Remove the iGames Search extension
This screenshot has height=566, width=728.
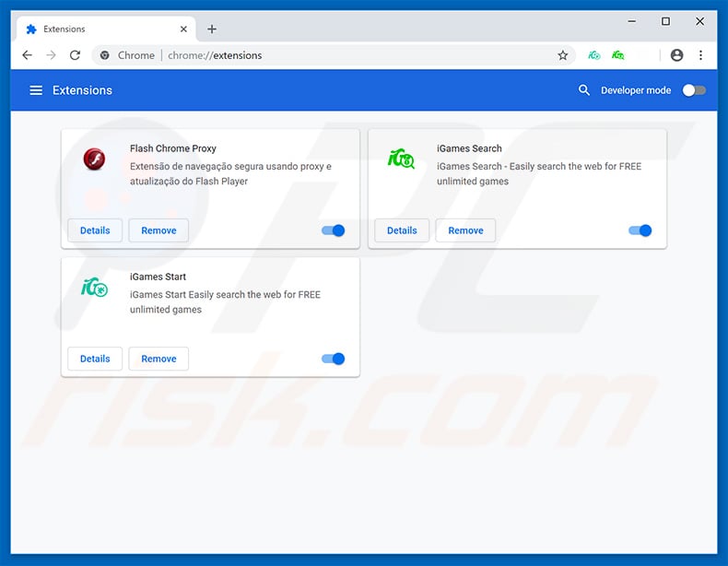(465, 230)
